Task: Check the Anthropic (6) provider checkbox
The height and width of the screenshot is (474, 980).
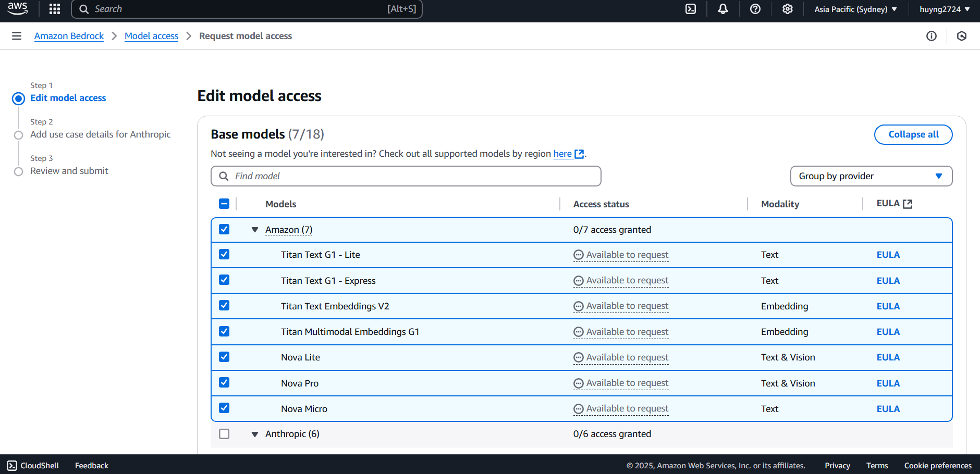Action: click(x=224, y=434)
